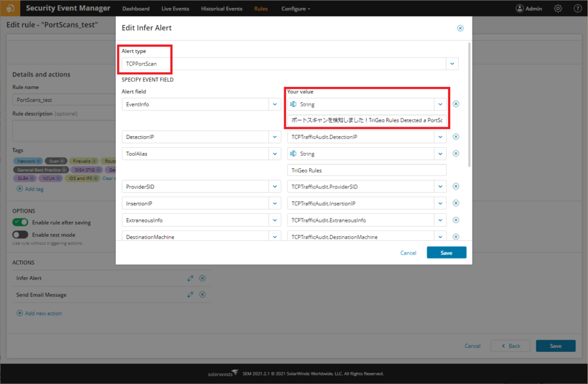This screenshot has height=384, width=588.
Task: Remove the ExtraneousInfo field row
Action: [x=456, y=220]
